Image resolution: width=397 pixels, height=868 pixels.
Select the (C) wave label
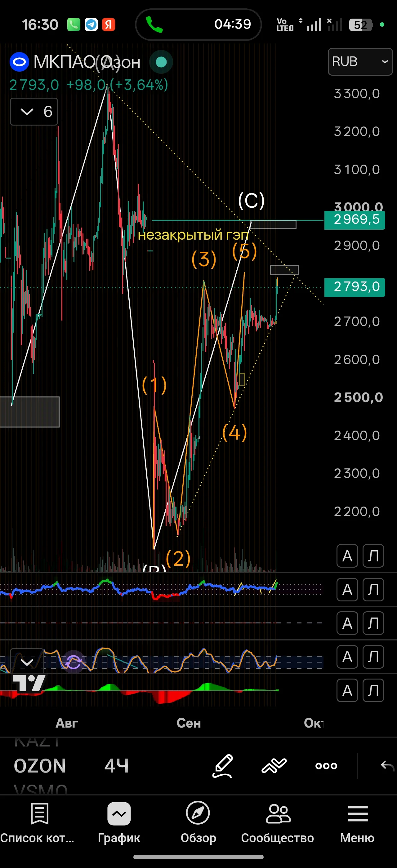point(252,201)
